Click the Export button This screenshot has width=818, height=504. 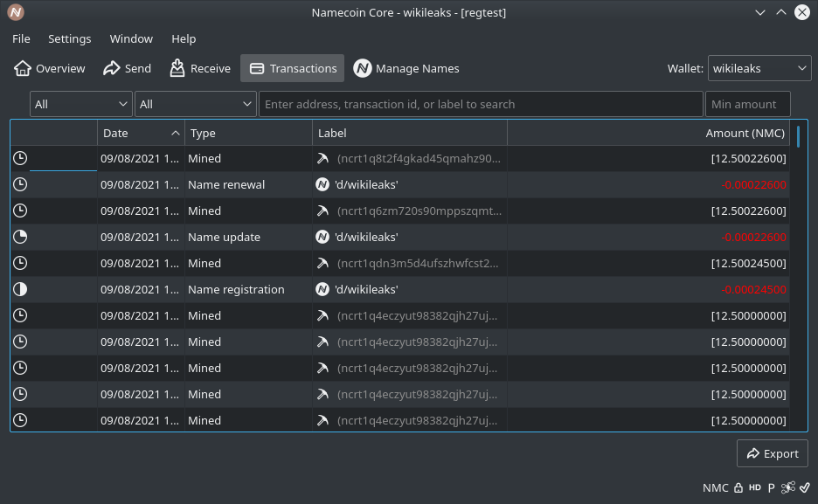[x=772, y=453]
